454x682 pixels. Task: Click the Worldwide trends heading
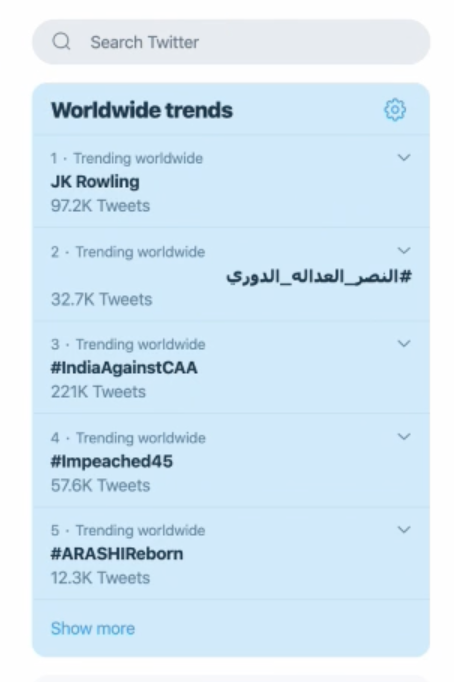[142, 110]
